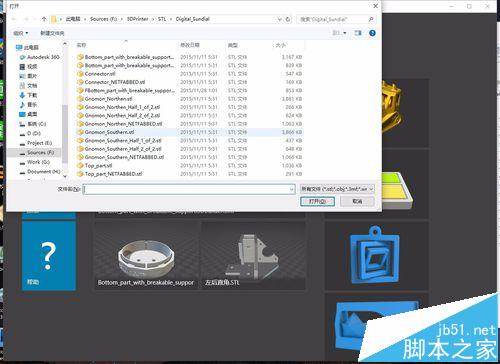The width and height of the screenshot is (500, 364).
Task: Open the yellow gold model thumbnail in the background
Action: 405,113
